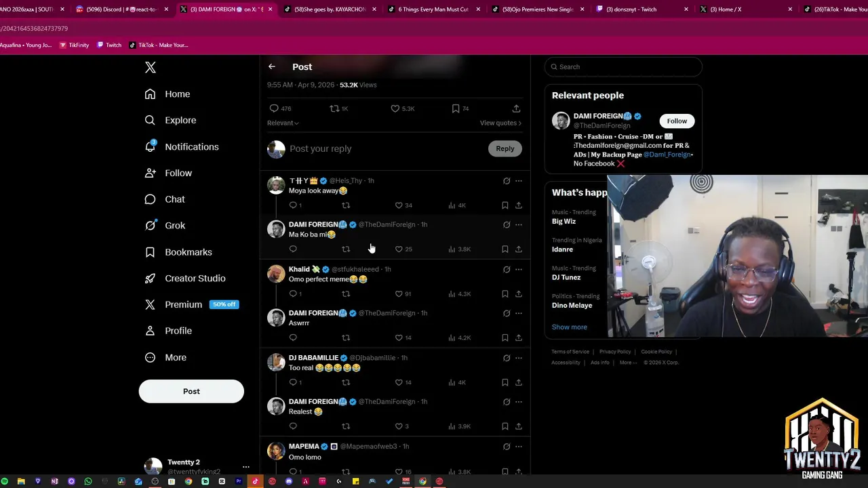Image resolution: width=868 pixels, height=488 pixels.
Task: Open Grok action on Moya look away reply
Action: [507, 181]
